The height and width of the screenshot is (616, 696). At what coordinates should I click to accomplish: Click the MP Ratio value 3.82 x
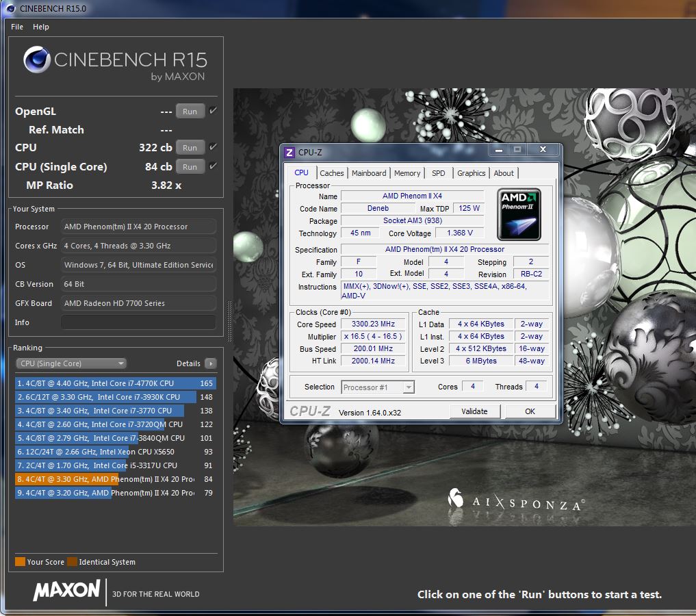pos(166,185)
